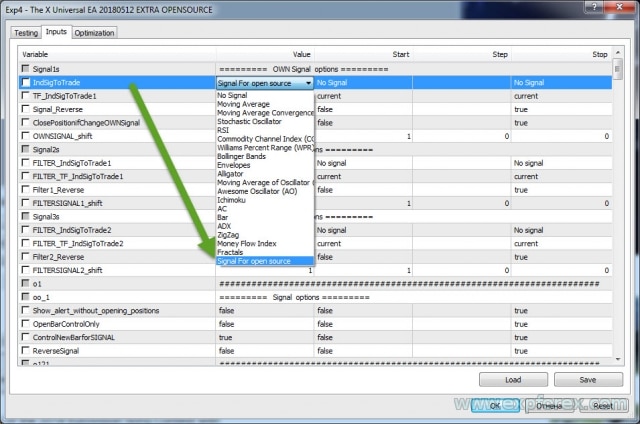
Task: Enable the IndSigToTrade checkbox
Action: [25, 82]
